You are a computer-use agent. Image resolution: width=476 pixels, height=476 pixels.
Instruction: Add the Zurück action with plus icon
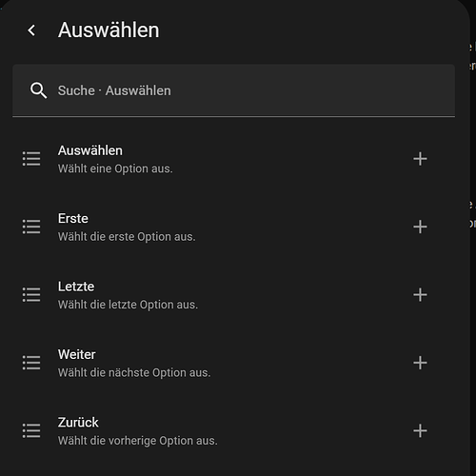coord(420,430)
